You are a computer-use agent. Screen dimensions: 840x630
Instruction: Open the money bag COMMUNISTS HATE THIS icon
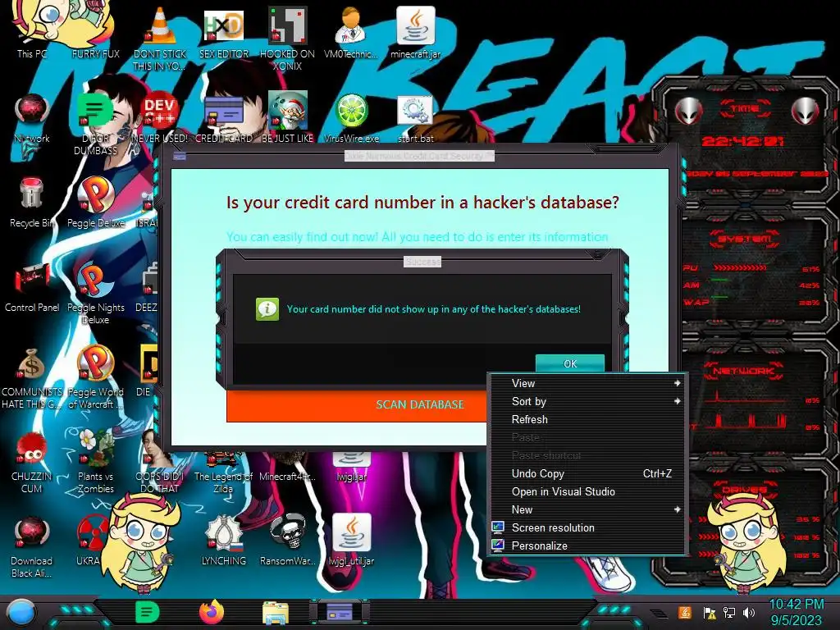point(32,377)
